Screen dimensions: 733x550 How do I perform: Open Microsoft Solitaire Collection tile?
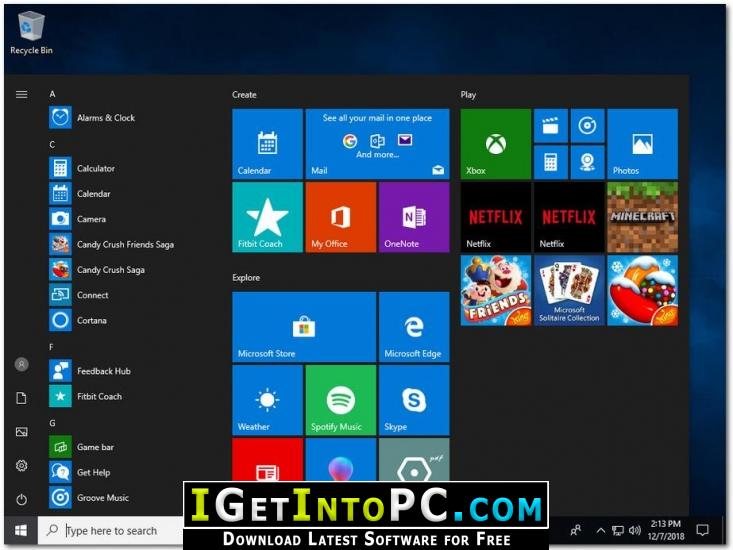click(569, 290)
